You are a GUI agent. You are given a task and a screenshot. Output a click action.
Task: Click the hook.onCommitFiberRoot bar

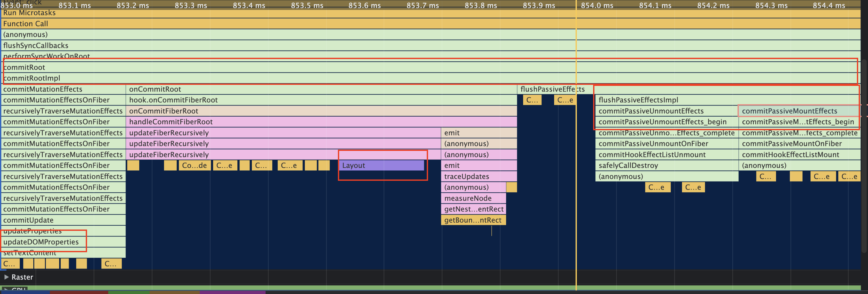pyautogui.click(x=173, y=100)
